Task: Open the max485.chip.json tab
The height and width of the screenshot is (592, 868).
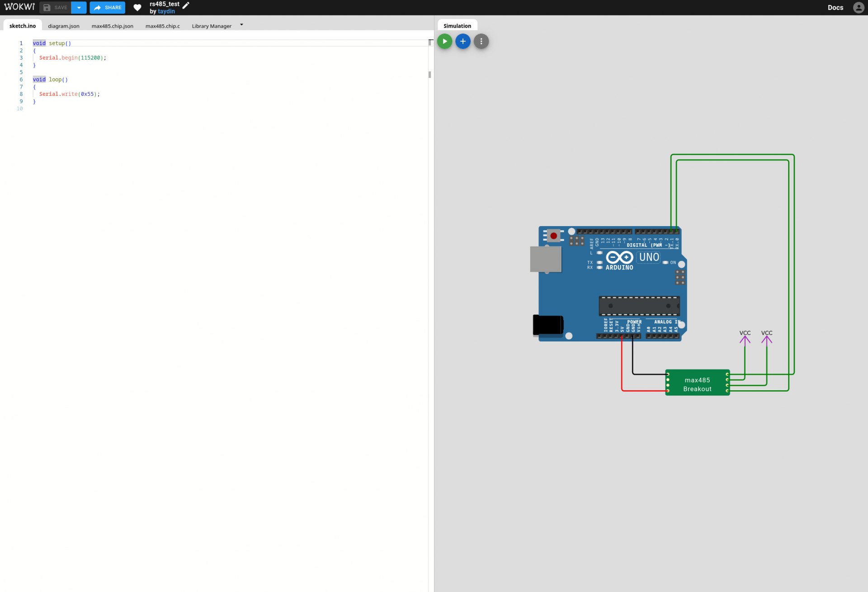Action: 112,26
